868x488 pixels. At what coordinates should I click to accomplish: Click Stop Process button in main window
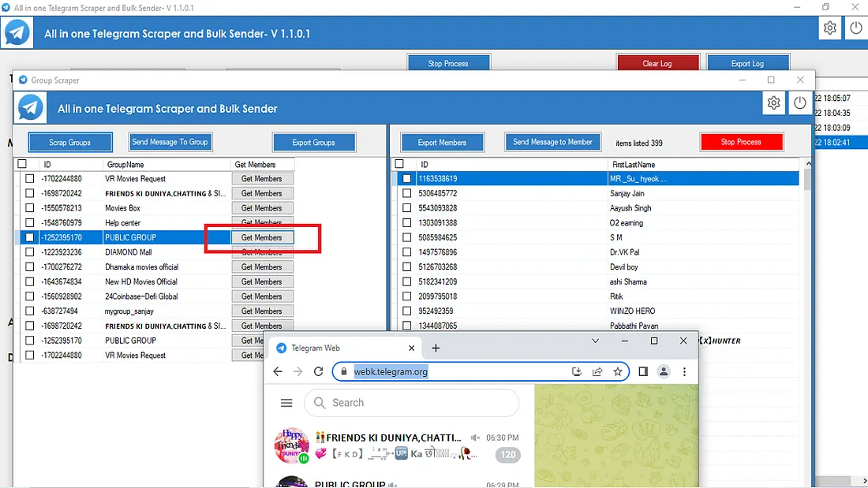[448, 63]
